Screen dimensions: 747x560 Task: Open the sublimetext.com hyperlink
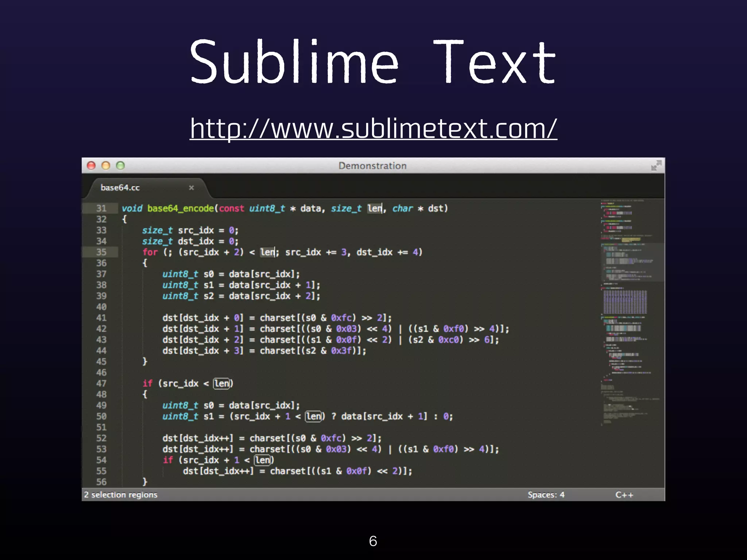click(373, 128)
